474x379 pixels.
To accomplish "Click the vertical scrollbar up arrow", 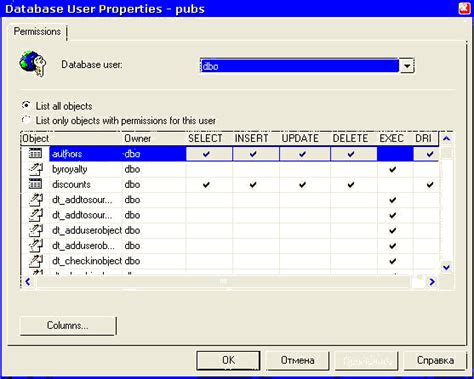I will (447, 138).
